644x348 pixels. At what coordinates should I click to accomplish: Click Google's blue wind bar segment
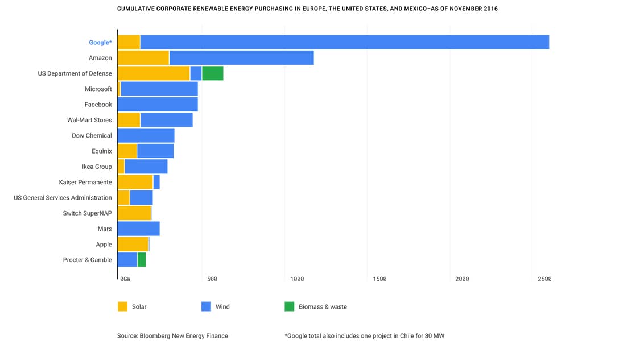pos(345,42)
